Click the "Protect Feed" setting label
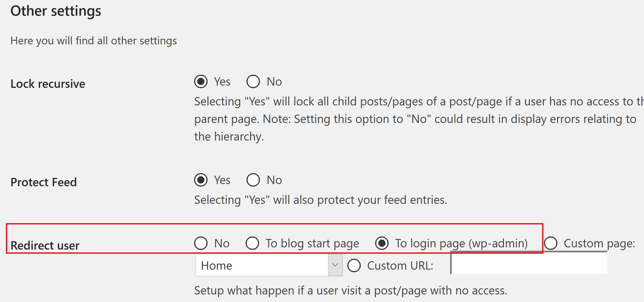Image resolution: width=644 pixels, height=302 pixels. pyautogui.click(x=44, y=182)
